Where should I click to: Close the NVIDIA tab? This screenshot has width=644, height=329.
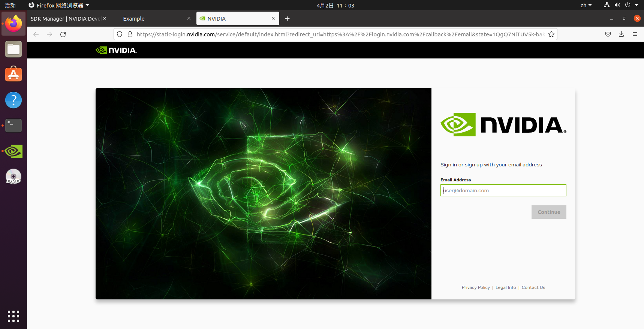(x=273, y=18)
